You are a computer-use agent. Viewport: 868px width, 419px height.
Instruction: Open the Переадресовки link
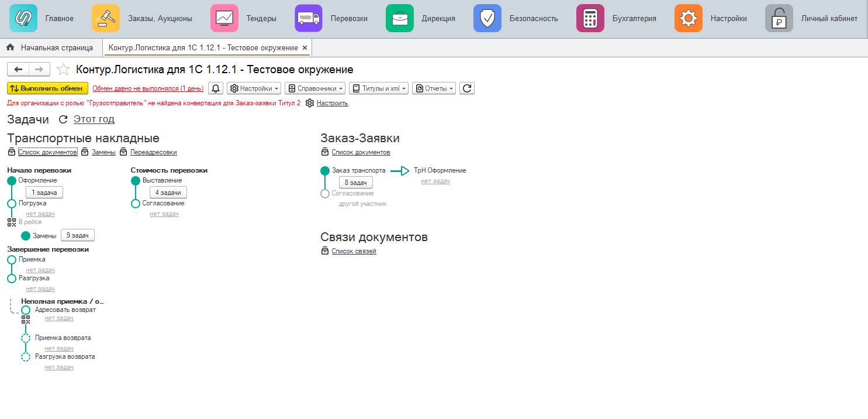154,152
